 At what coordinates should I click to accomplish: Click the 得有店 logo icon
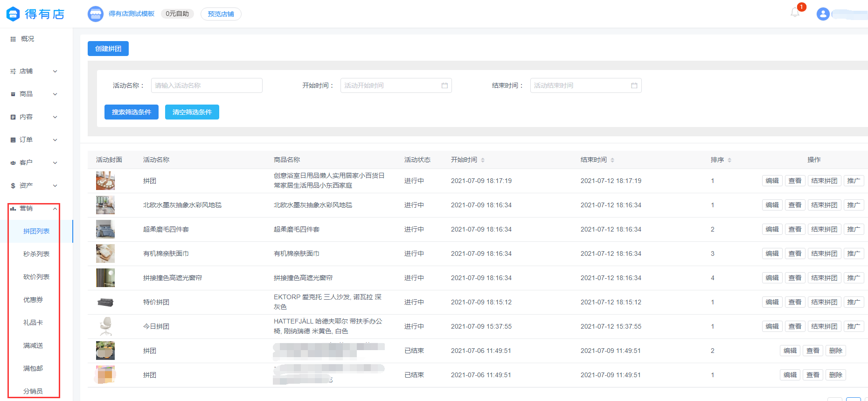pyautogui.click(x=13, y=14)
